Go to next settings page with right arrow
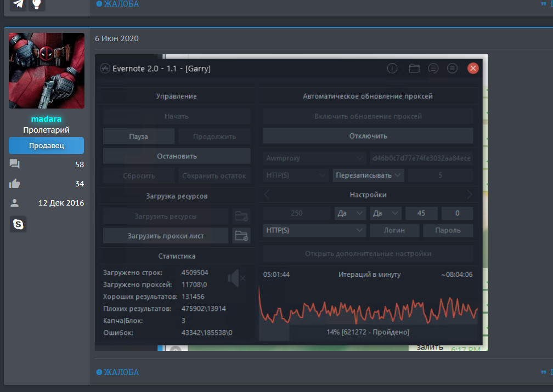Image resolution: width=553 pixels, height=392 pixels. [x=469, y=195]
